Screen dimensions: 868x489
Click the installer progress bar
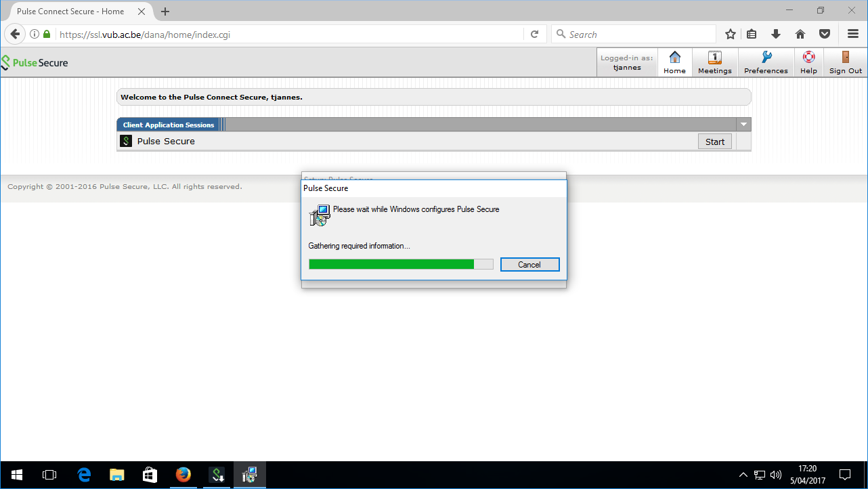pos(401,264)
